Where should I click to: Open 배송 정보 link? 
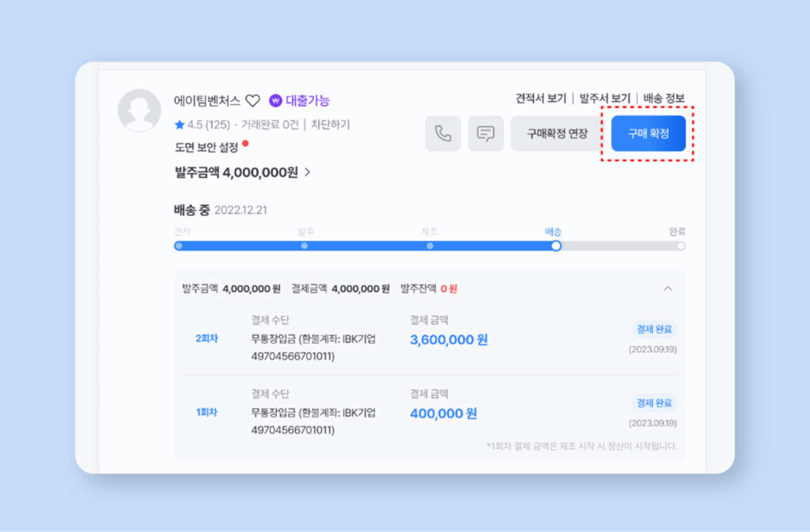point(664,99)
